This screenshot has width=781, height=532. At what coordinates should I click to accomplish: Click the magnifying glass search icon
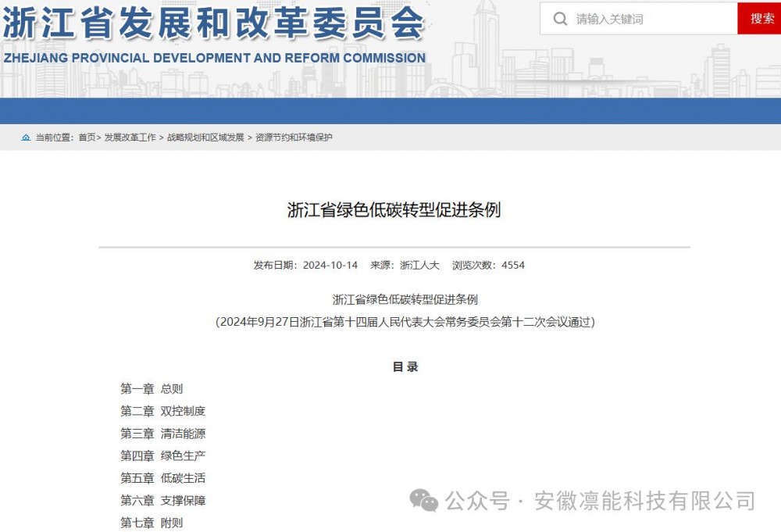coord(559,18)
